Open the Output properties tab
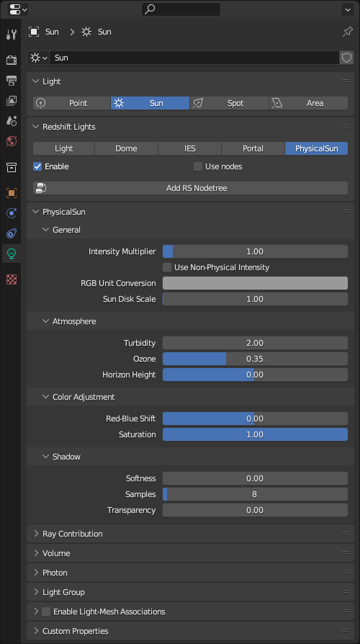The height and width of the screenshot is (644, 360). coord(11,80)
